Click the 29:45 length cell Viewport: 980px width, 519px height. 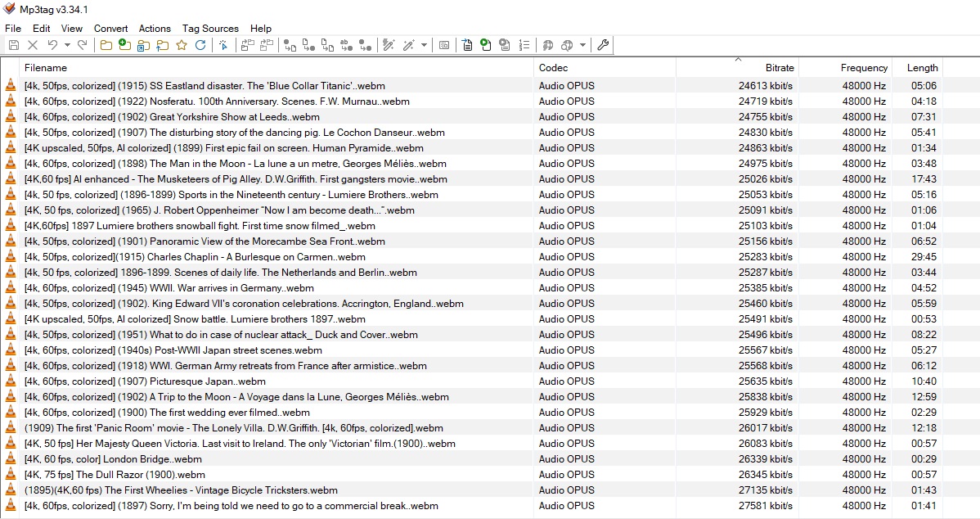[x=924, y=257]
